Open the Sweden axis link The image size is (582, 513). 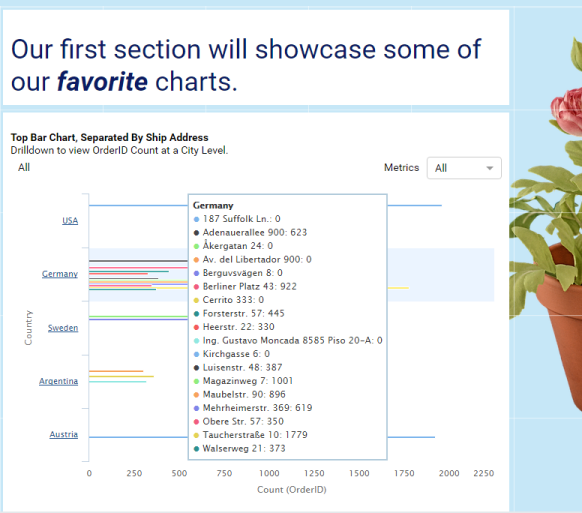click(63, 328)
